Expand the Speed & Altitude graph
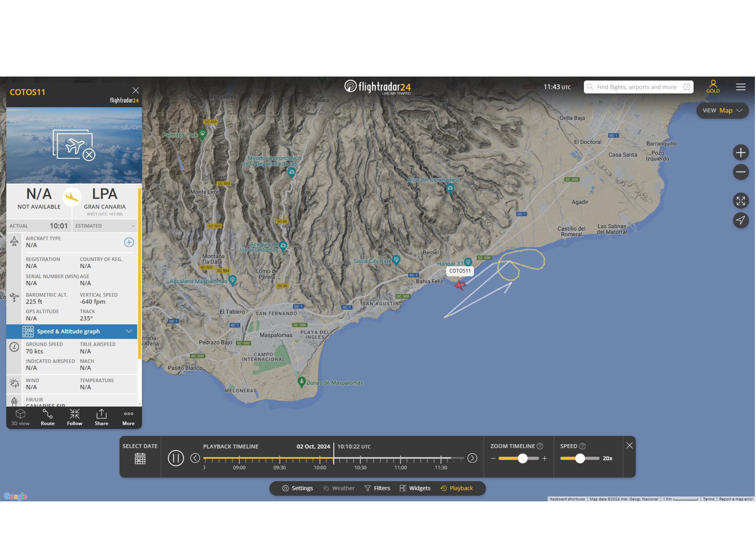 point(72,331)
